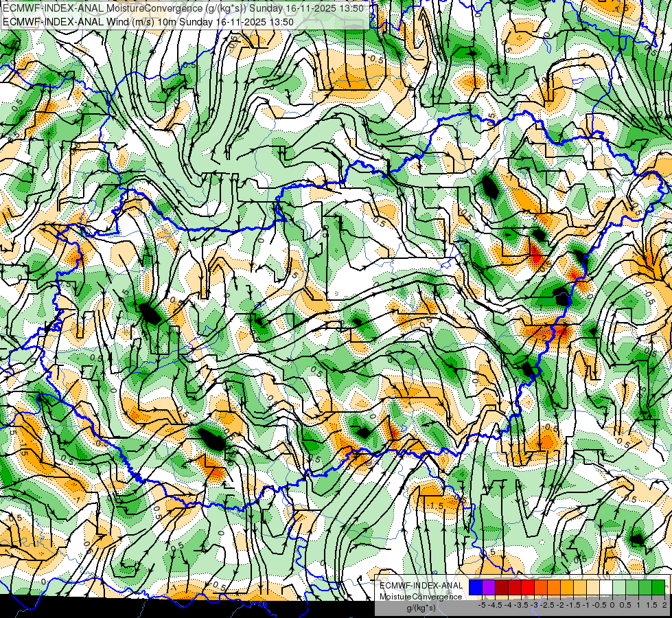Screen dimensions: 672x618
Task: Select the orange swatch between -2.5 and -2
Action: [554, 587]
